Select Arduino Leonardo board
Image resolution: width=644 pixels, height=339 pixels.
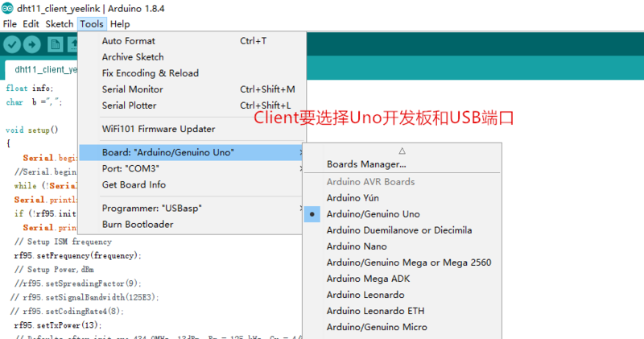click(402, 295)
